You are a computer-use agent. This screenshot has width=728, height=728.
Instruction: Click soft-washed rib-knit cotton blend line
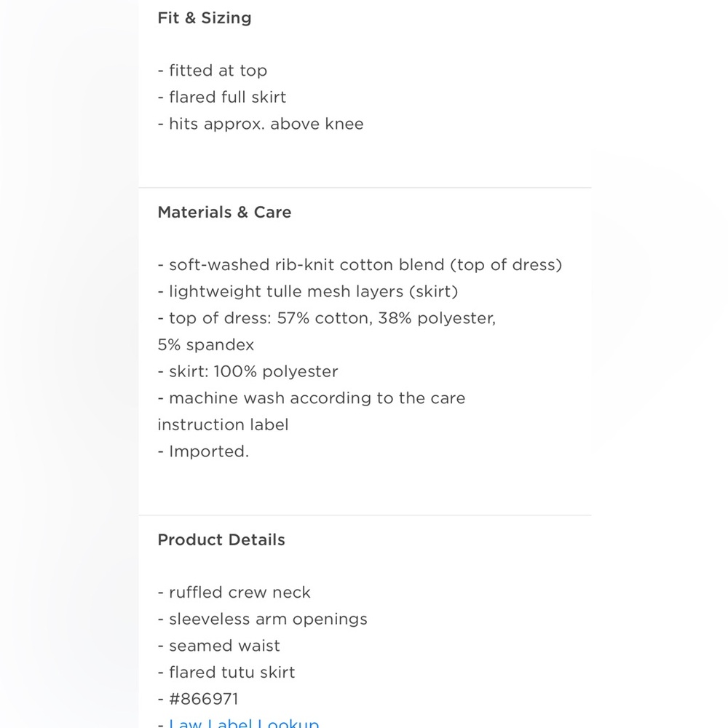coord(360,265)
